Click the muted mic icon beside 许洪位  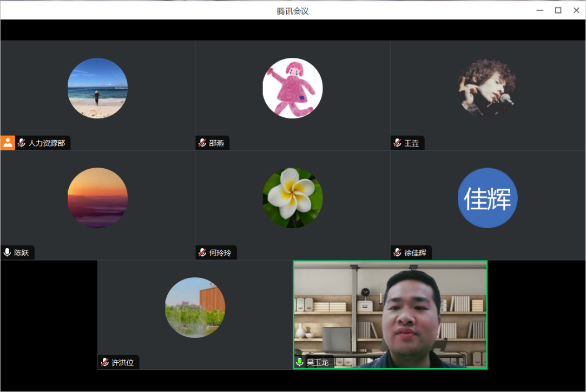[104, 362]
